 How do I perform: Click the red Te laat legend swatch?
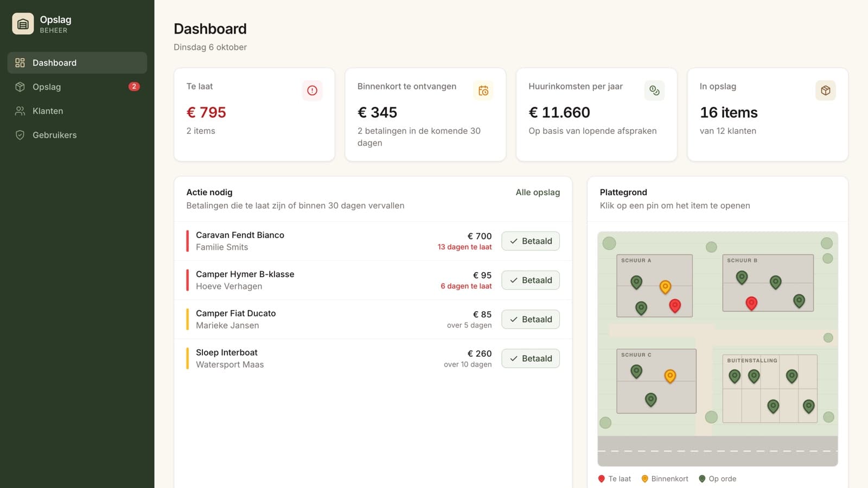point(601,479)
